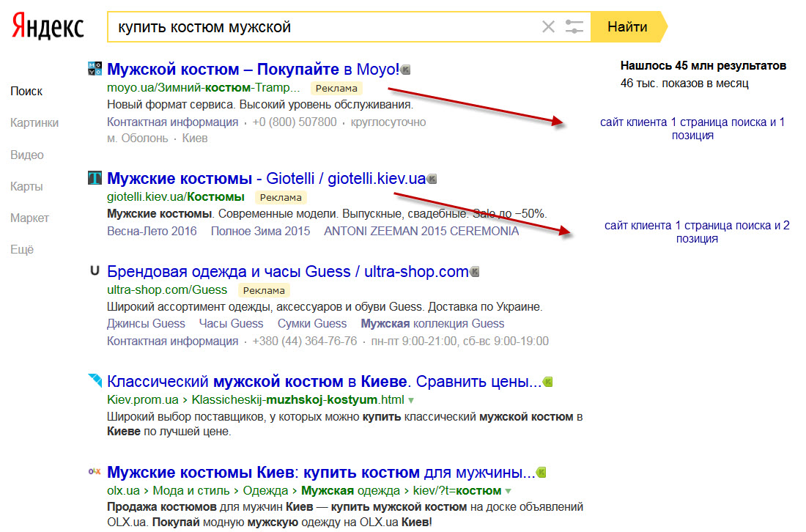The width and height of the screenshot is (806, 532).
Task: Click 'Широкий ассортимент одежды' description text
Action: click(x=325, y=307)
